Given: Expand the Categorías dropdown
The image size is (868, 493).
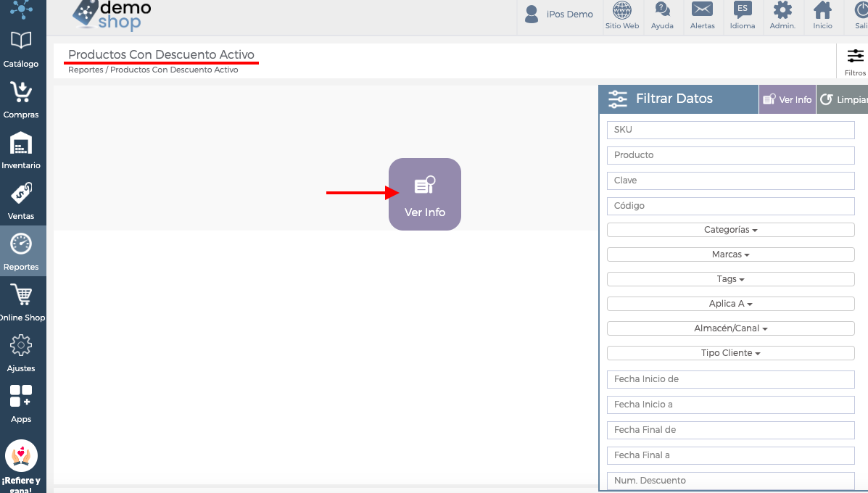Looking at the screenshot, I should [731, 230].
